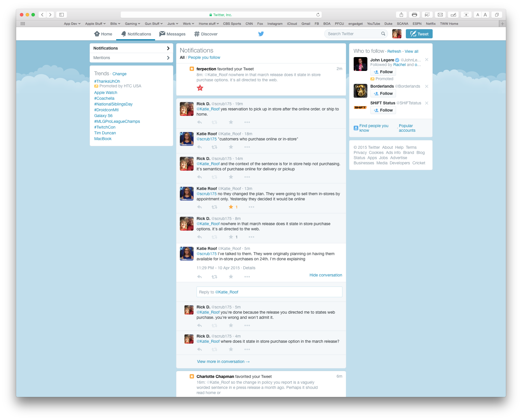Favorite Katie Roof's 5m tweet
The height and width of the screenshot is (420, 522).
coord(231,277)
